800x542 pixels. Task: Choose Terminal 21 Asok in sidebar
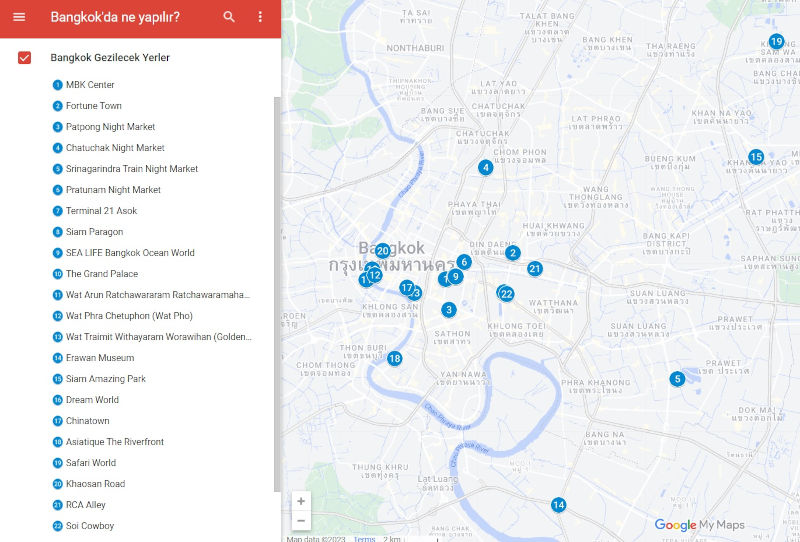click(x=101, y=211)
